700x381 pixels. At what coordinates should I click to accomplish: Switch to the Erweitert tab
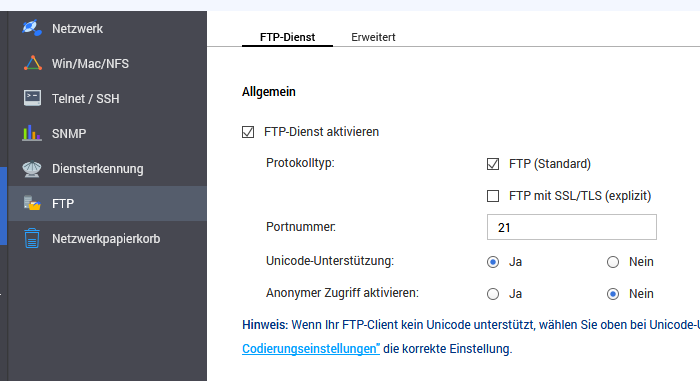tap(373, 37)
